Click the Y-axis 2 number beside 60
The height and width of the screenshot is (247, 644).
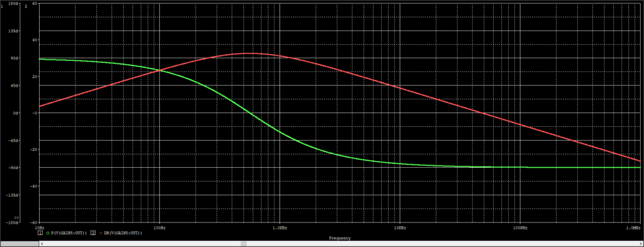coord(26,6)
